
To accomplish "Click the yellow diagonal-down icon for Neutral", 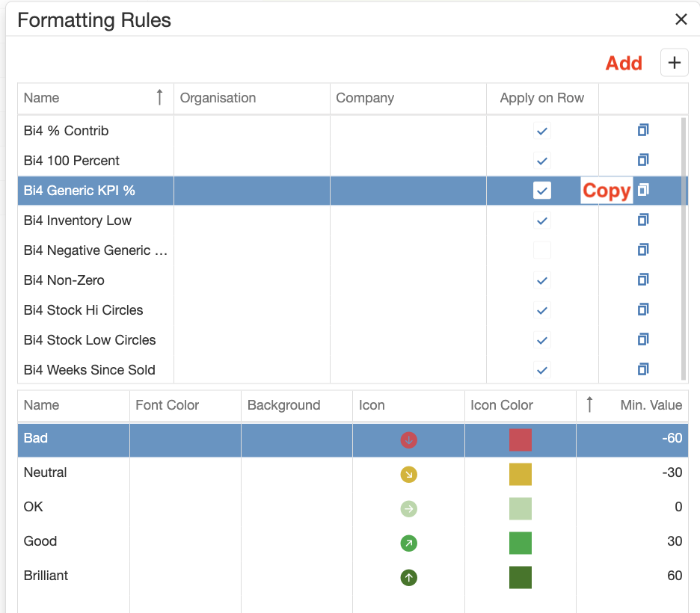I will pos(408,474).
